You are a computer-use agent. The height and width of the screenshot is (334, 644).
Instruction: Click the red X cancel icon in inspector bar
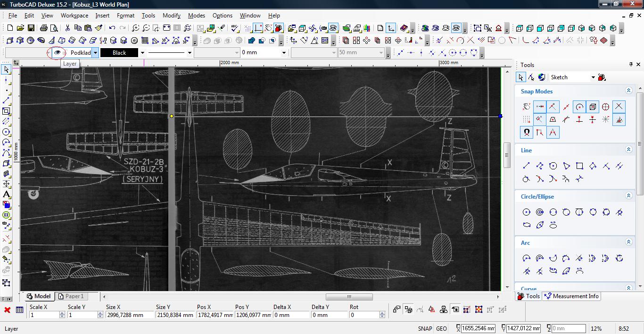click(x=8, y=310)
